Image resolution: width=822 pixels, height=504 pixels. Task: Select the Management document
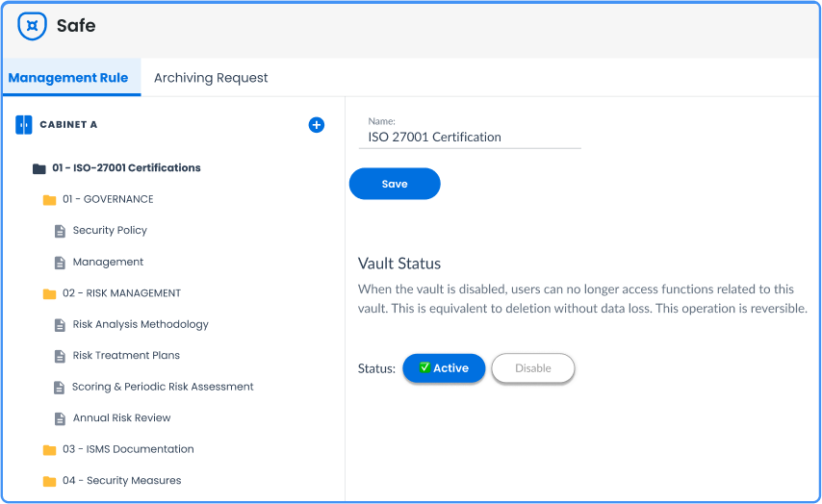pos(108,262)
